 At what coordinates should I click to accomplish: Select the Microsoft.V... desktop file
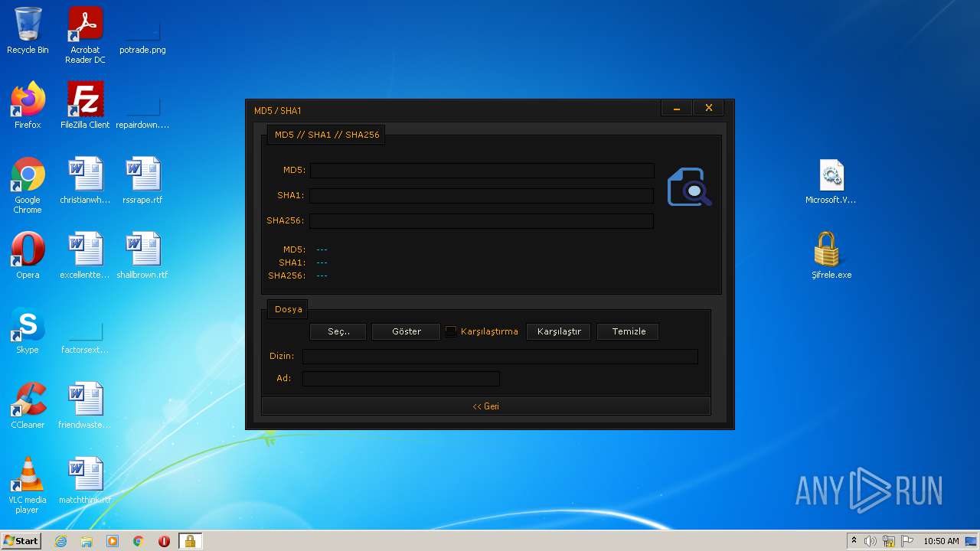coord(831,181)
